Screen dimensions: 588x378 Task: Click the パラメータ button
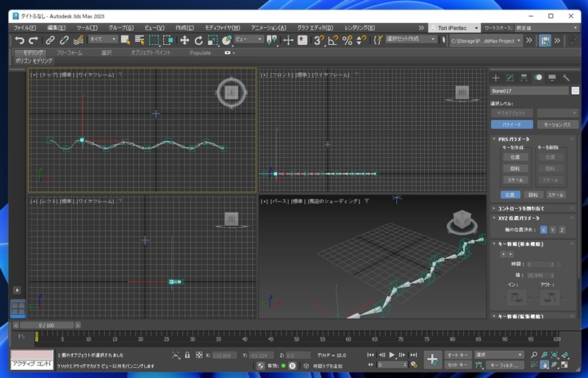click(512, 124)
